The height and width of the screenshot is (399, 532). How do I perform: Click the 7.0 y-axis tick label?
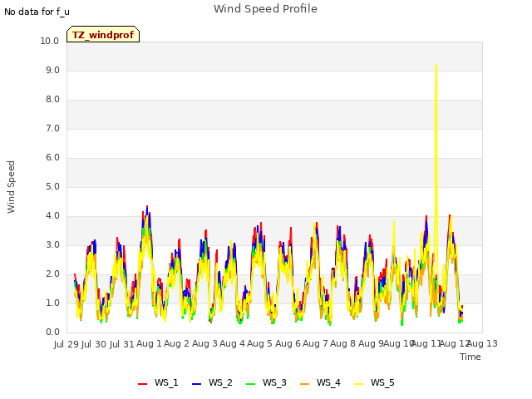[x=52, y=129]
